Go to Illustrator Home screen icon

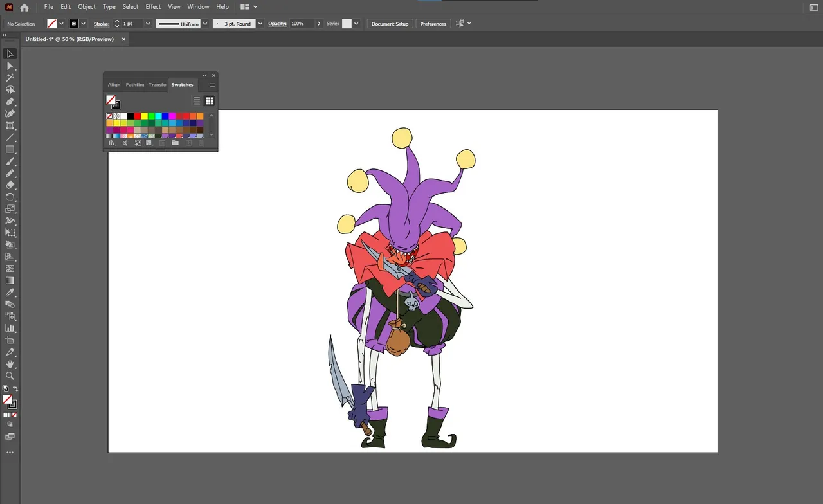point(24,7)
